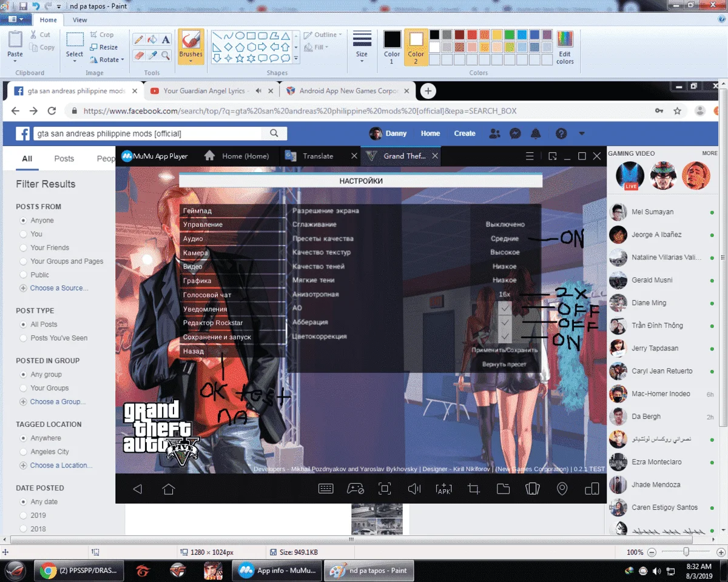Undo the last Paint action
Image resolution: width=728 pixels, height=582 pixels.
[x=36, y=6]
